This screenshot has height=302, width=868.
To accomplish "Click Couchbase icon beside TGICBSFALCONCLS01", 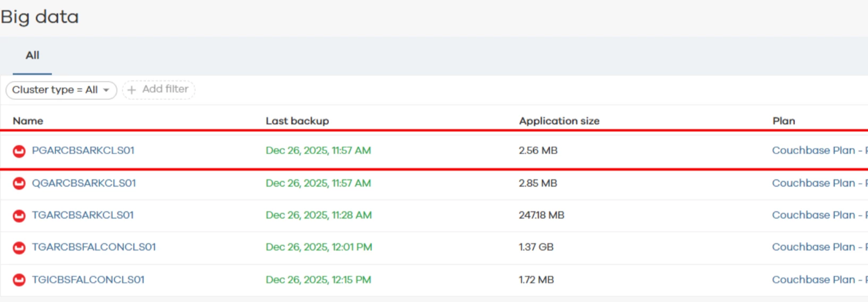I will (19, 280).
